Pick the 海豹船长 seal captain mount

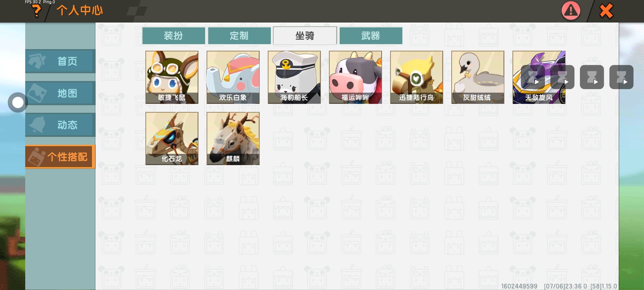click(x=294, y=77)
